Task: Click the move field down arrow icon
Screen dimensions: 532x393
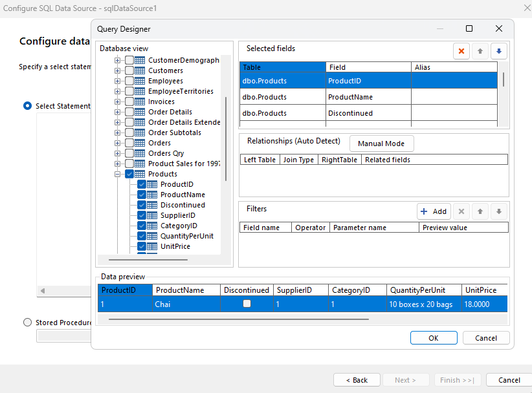Action: tap(498, 51)
